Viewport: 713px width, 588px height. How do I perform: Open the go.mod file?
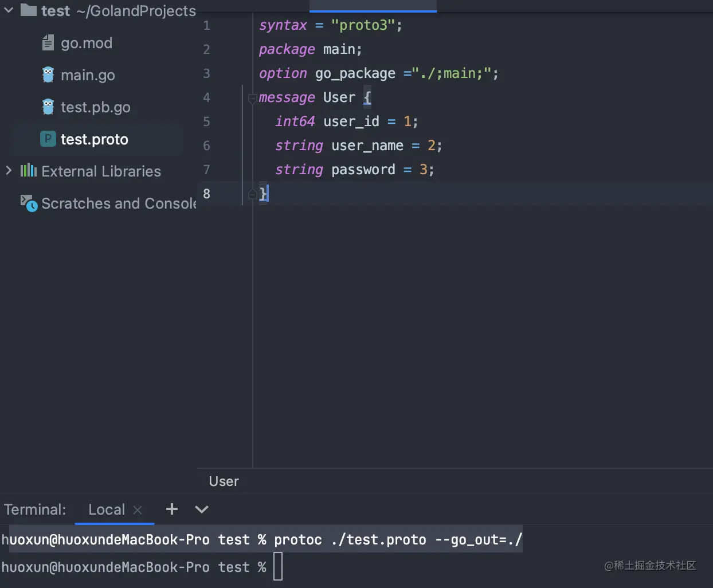point(87,43)
